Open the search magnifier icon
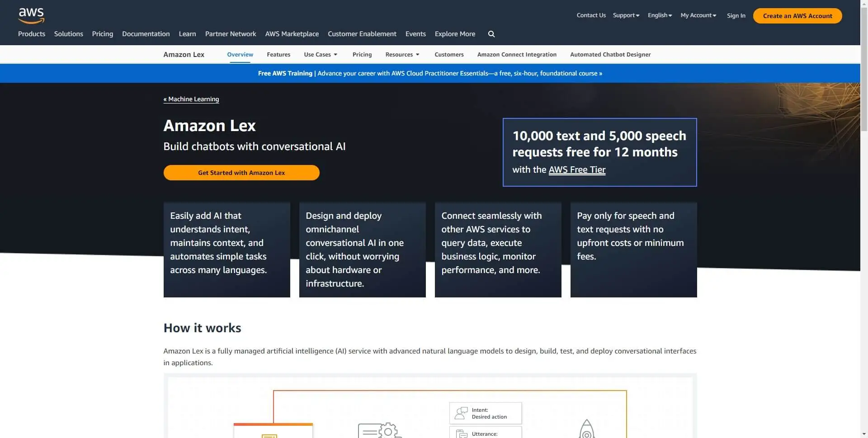The height and width of the screenshot is (438, 868). [x=491, y=34]
